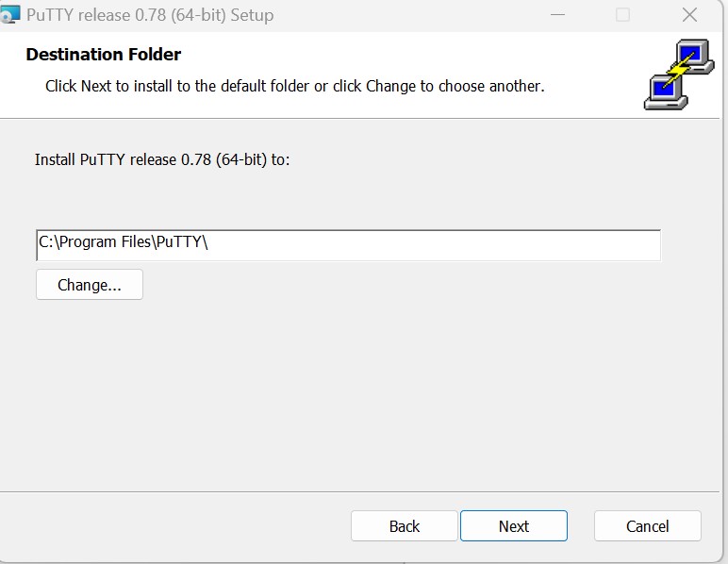Focus the empty part of the install path field
The height and width of the screenshot is (564, 728).
pos(434,245)
